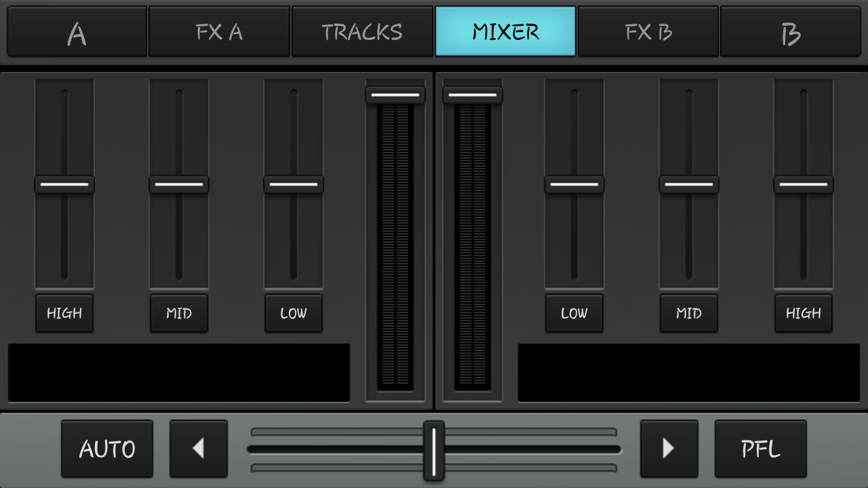
Task: Click right deck MID EQ slider handle
Action: (x=689, y=184)
